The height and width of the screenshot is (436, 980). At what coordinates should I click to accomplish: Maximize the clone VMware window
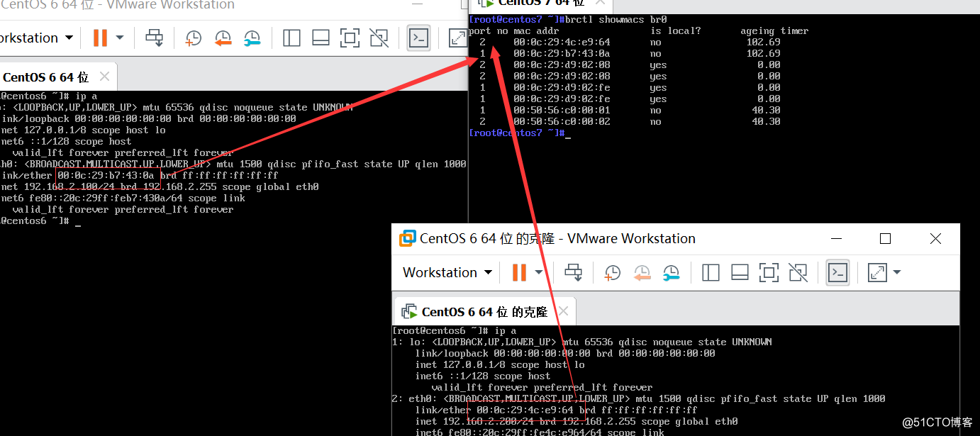[x=885, y=239]
